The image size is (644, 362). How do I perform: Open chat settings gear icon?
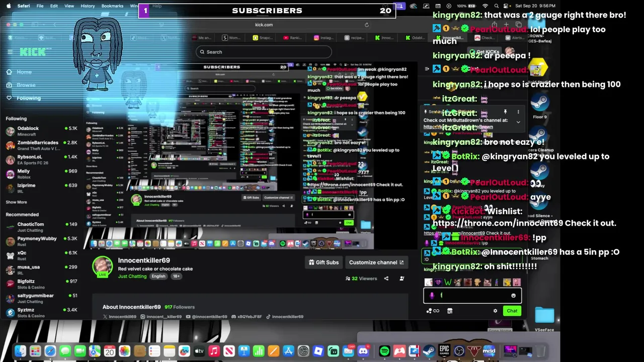[495, 311]
